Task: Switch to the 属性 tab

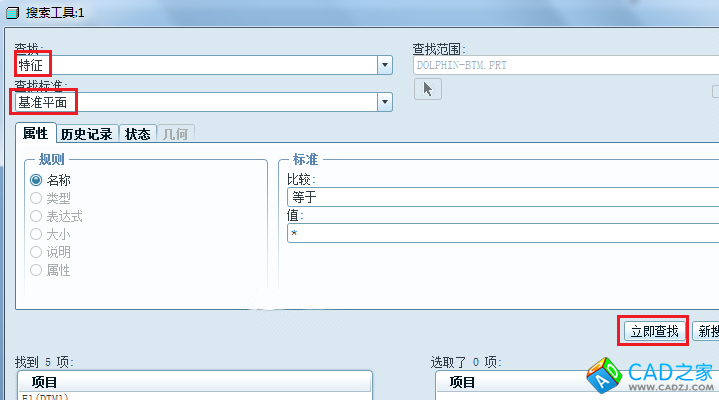Action: (x=35, y=134)
